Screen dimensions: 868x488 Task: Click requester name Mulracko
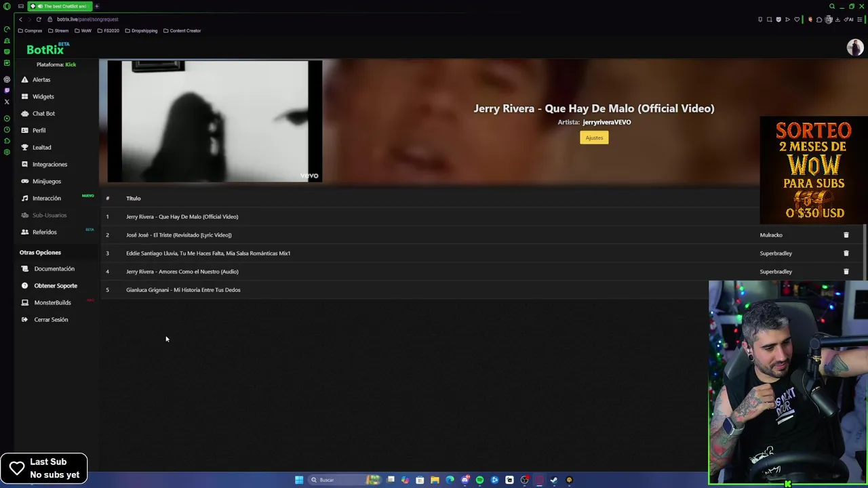pos(771,235)
